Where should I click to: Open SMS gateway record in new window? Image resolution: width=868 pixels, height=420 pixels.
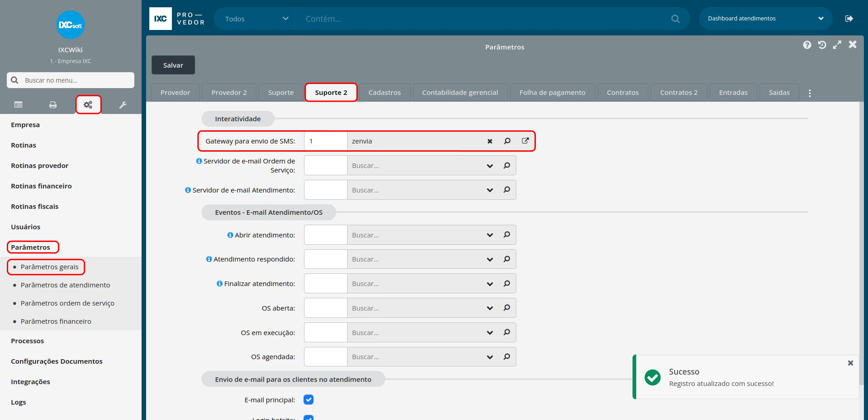[x=525, y=141]
